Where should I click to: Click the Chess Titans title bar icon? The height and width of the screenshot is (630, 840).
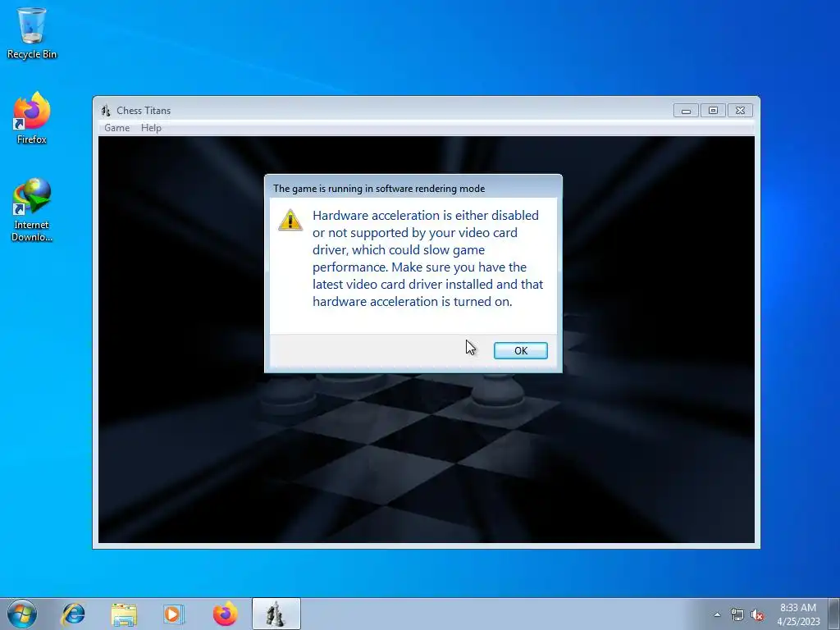106,111
